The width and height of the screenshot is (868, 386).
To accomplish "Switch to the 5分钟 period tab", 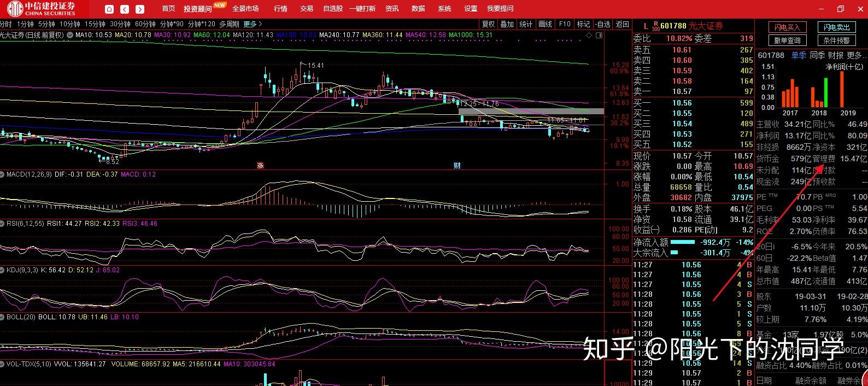I will (x=46, y=24).
